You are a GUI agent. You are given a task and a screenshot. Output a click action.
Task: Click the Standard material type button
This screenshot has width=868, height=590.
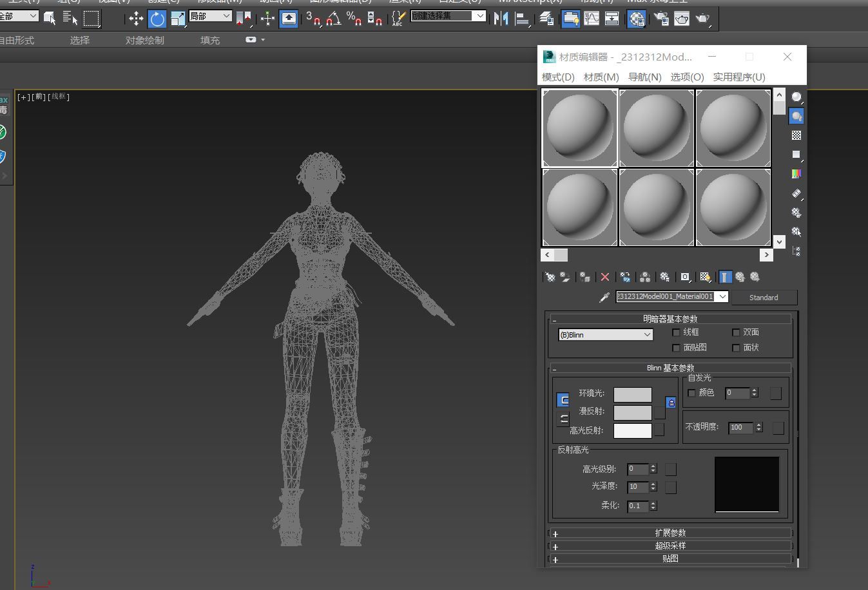click(764, 298)
